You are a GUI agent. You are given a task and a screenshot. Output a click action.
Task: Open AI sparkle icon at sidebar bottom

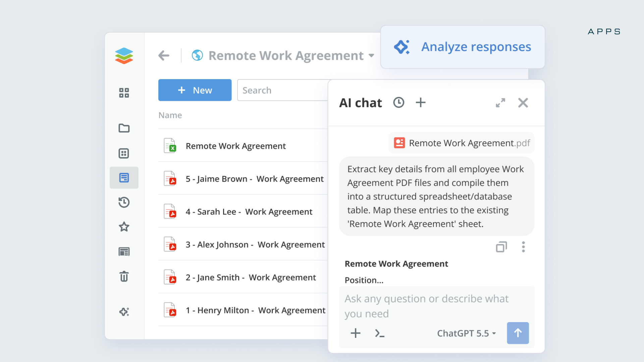pos(124,312)
